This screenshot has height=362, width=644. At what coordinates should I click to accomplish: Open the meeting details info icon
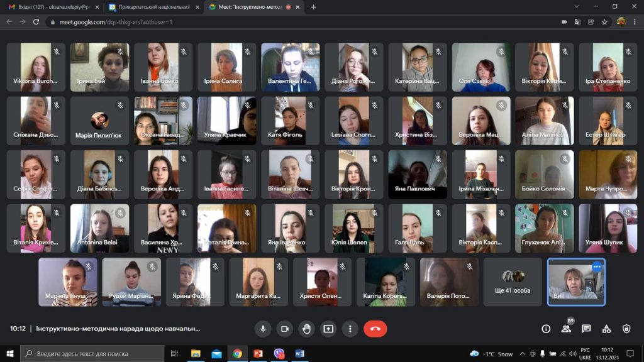[546, 329]
